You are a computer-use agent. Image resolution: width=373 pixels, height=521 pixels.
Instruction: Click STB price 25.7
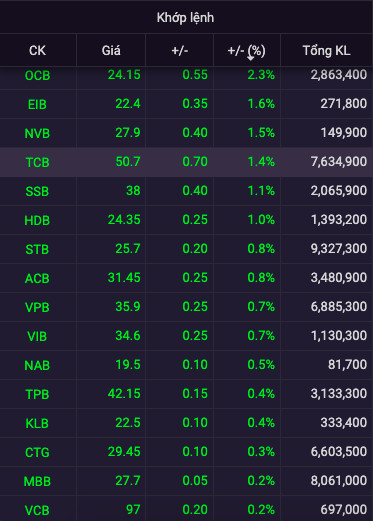coord(128,249)
